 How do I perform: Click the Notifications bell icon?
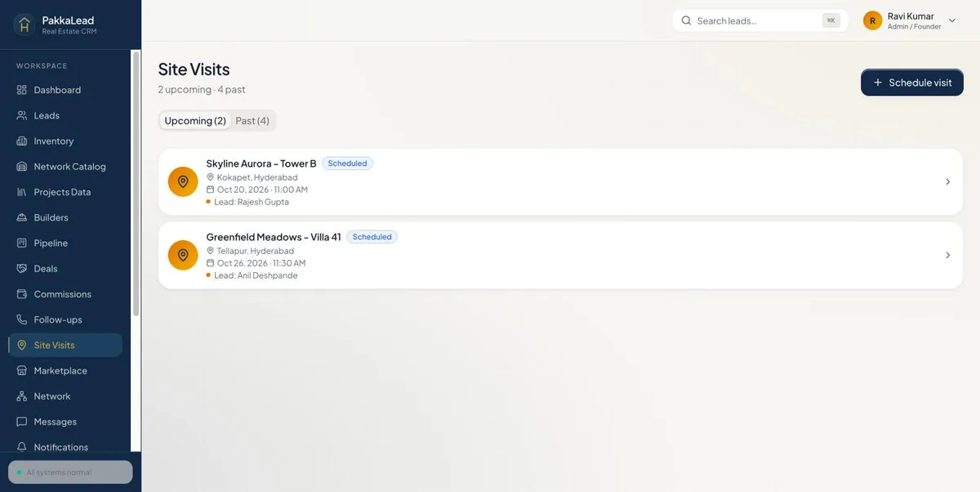point(22,447)
